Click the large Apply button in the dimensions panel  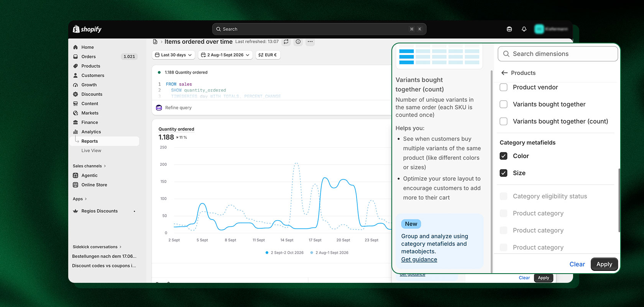[x=604, y=264]
